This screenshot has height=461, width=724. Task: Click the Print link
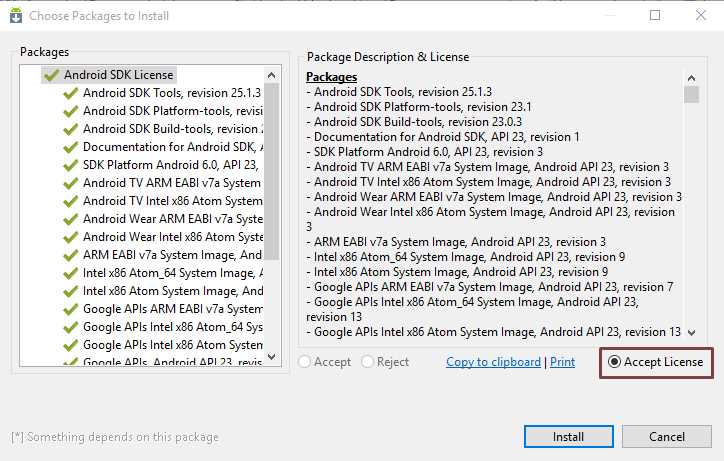click(562, 362)
